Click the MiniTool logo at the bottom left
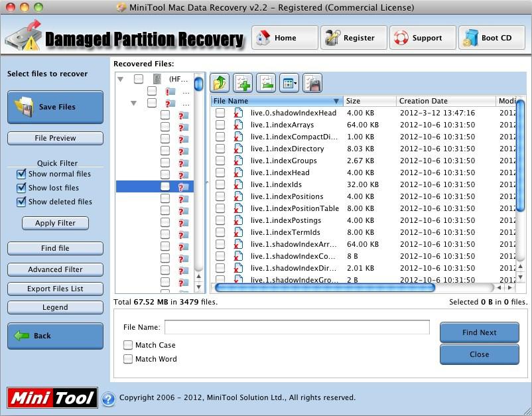Image resolution: width=532 pixels, height=416 pixels. coord(52,397)
